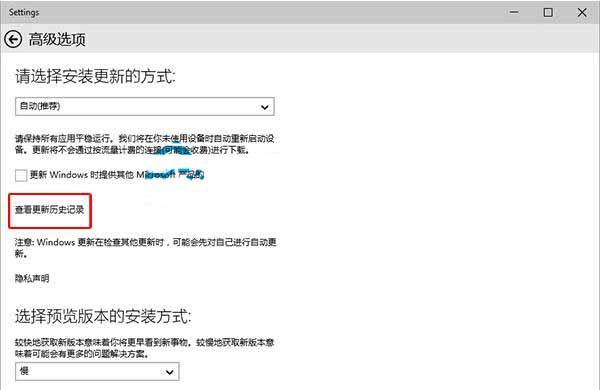Maximize the Settings window
This screenshot has height=390, width=601.
pyautogui.click(x=548, y=12)
